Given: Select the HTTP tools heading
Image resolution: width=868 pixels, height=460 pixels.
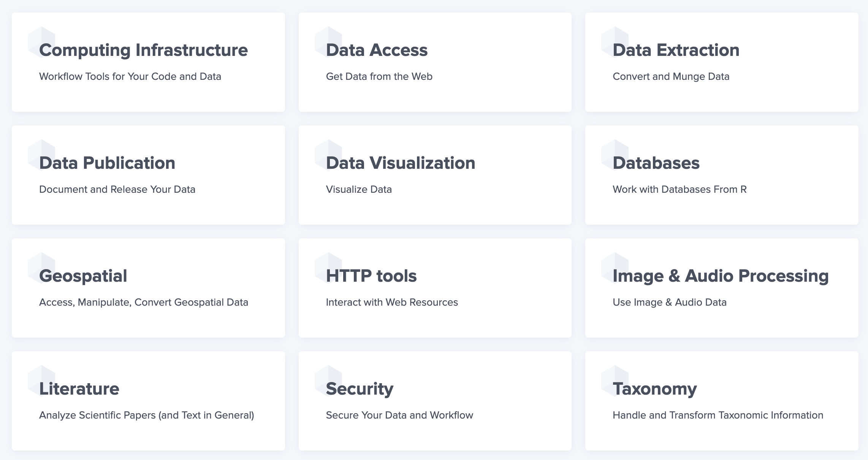Looking at the screenshot, I should click(371, 276).
